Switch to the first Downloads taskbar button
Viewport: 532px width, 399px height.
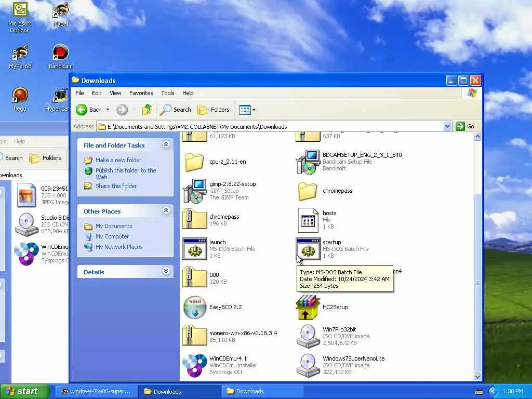pos(180,392)
